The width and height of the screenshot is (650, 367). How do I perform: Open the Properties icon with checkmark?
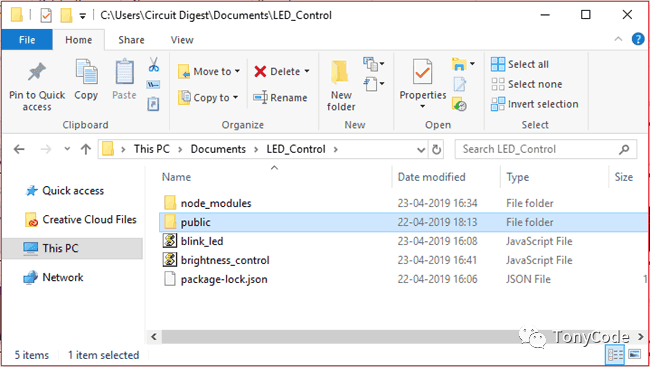422,73
